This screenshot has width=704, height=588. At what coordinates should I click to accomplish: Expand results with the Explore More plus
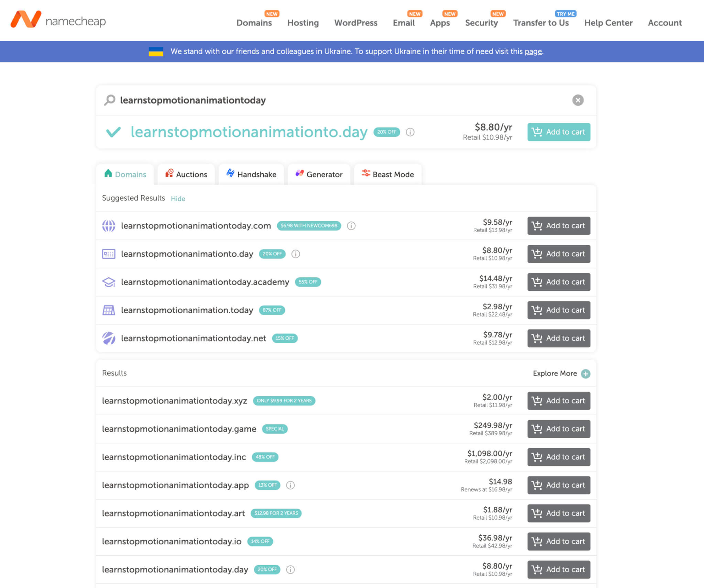pos(585,374)
